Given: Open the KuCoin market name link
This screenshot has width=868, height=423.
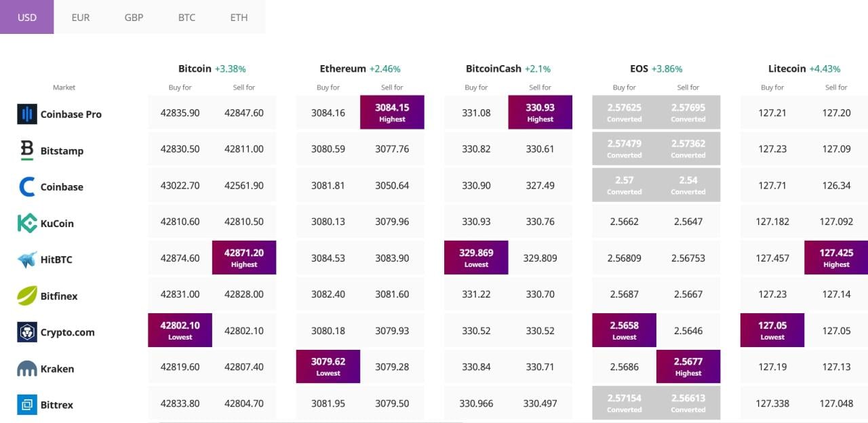Looking at the screenshot, I should [57, 223].
